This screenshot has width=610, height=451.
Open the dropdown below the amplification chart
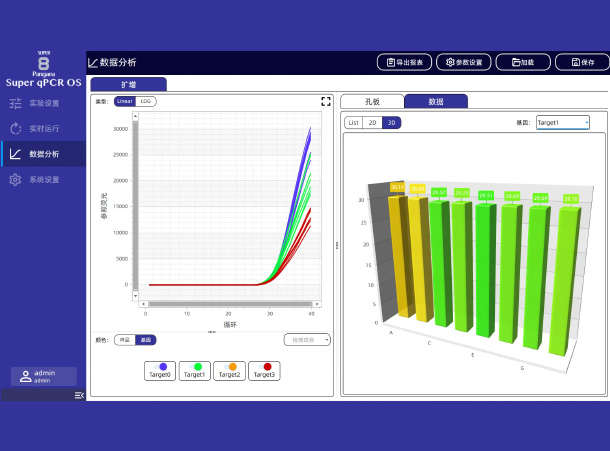coord(306,340)
